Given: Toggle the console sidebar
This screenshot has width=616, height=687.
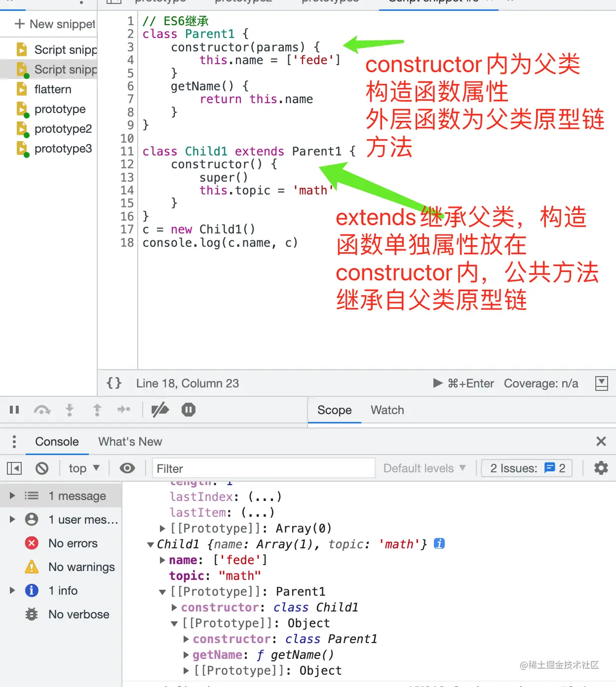Looking at the screenshot, I should coord(14,468).
